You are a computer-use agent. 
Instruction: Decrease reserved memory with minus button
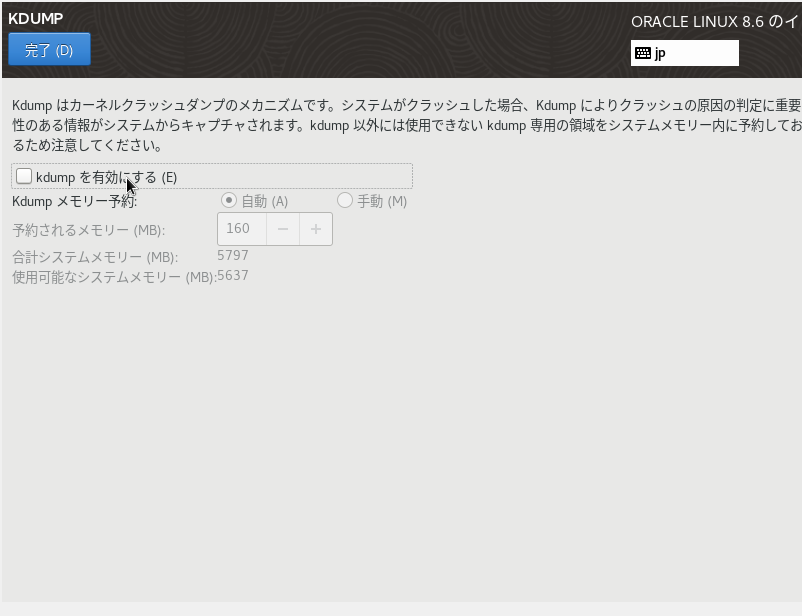click(x=283, y=229)
